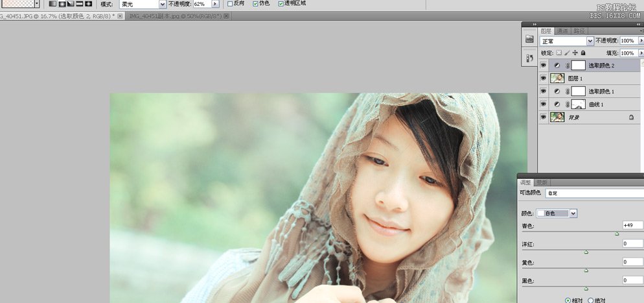Click the 洋红 slider handle
The width and height of the screenshot is (644, 303).
click(586, 252)
